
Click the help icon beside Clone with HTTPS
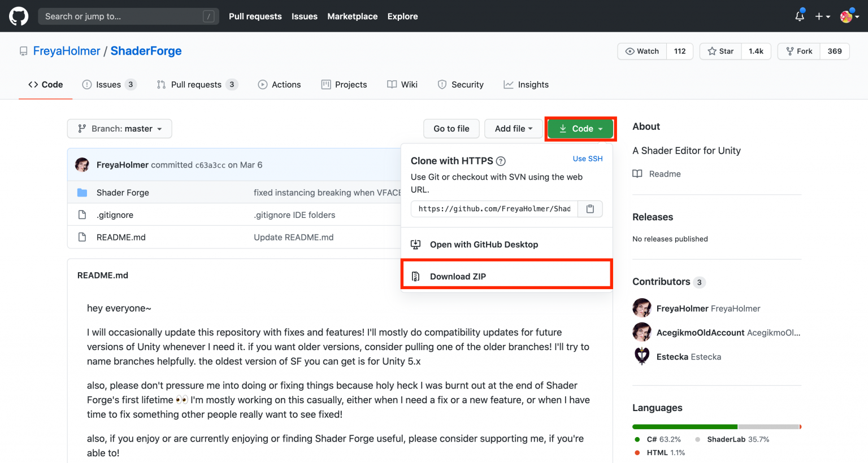coord(501,161)
